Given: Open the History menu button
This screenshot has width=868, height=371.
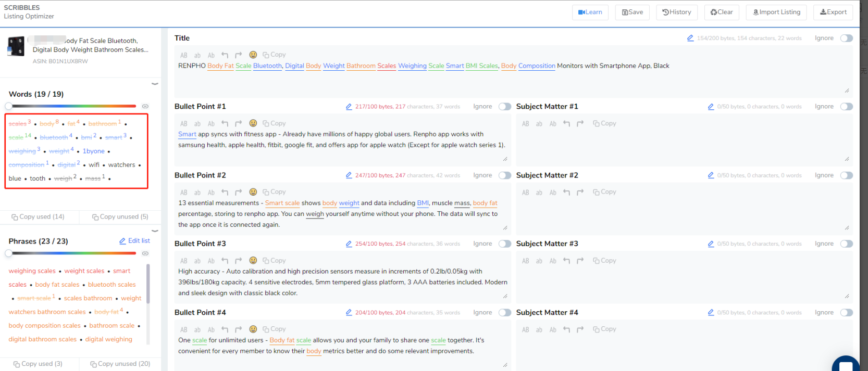Looking at the screenshot, I should [x=677, y=12].
